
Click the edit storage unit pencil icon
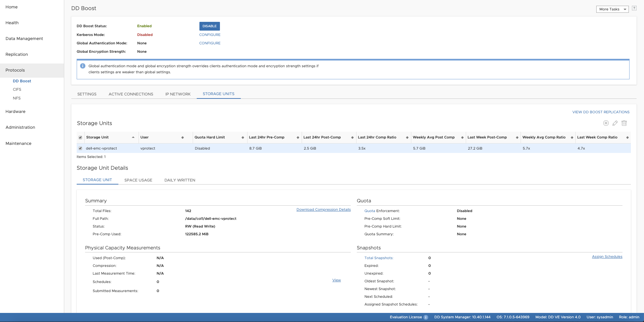[615, 123]
